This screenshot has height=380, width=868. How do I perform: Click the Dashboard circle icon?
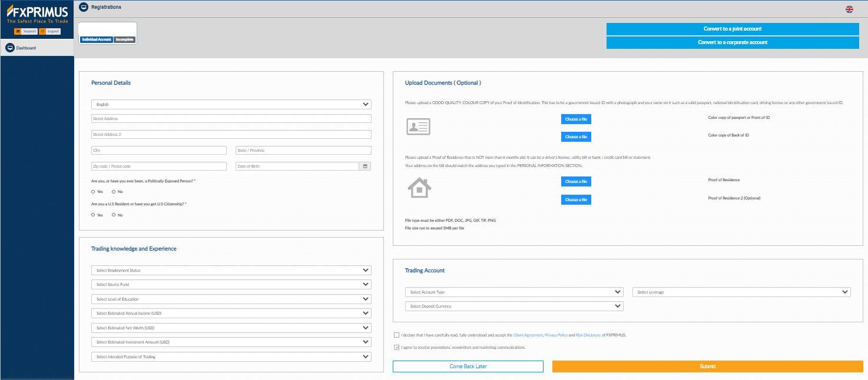[x=9, y=47]
